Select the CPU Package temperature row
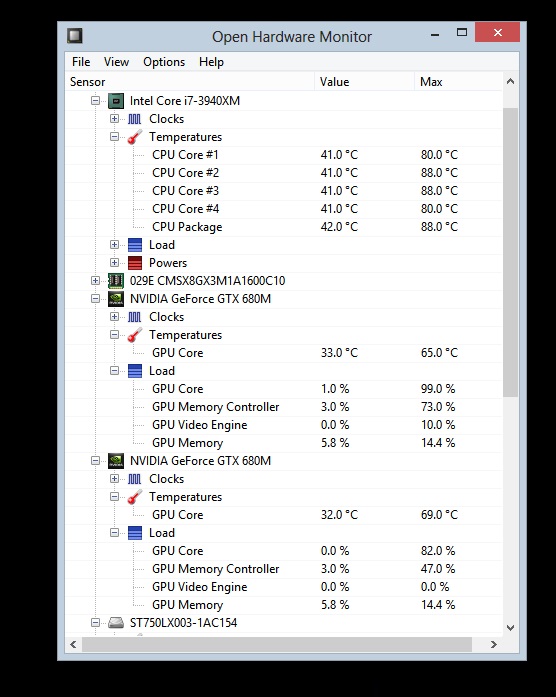Screen dimensions: 556x697 284,227
